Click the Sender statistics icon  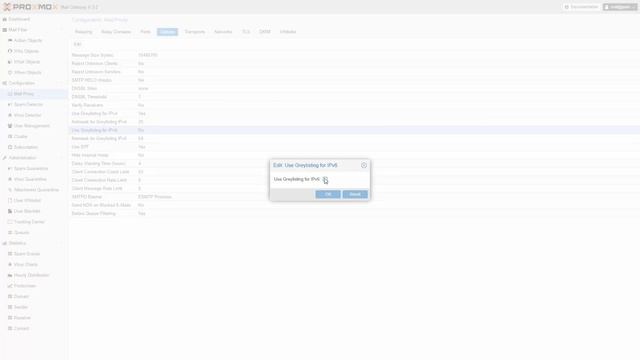(x=10, y=307)
